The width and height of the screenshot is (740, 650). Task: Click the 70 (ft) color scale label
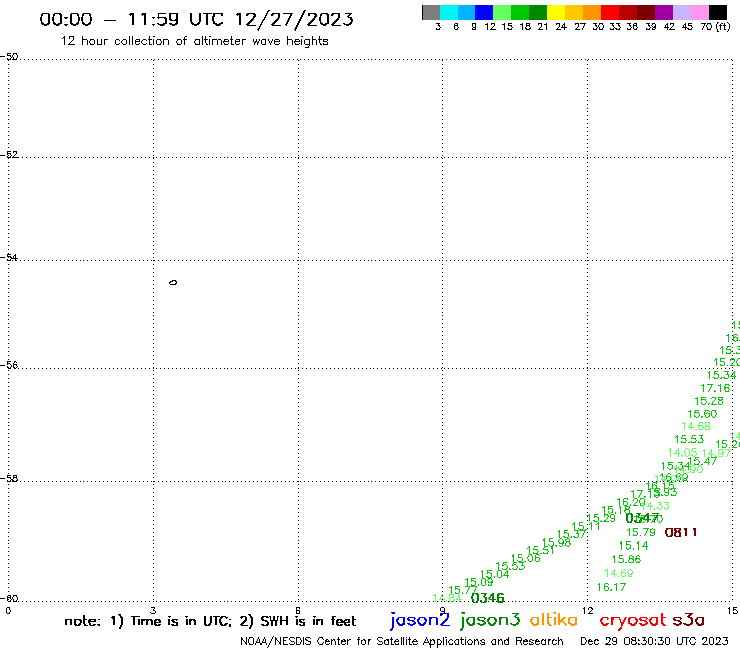pyautogui.click(x=715, y=27)
